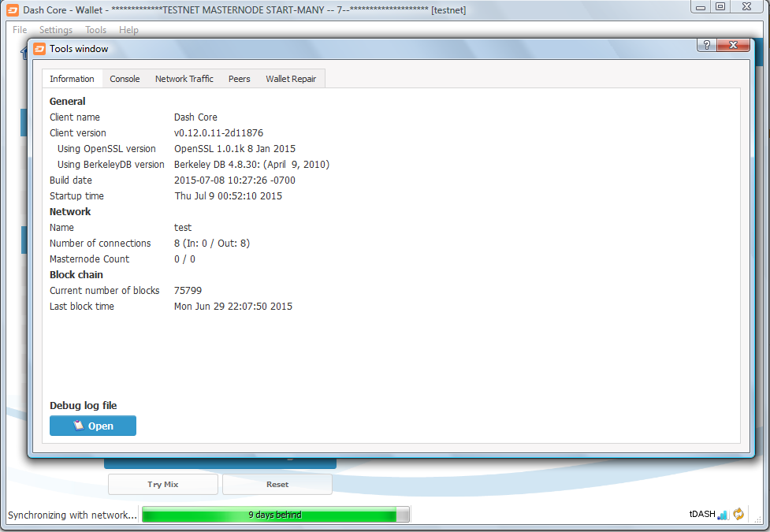Image resolution: width=770 pixels, height=532 pixels.
Task: Click the General section heading
Action: pyautogui.click(x=67, y=101)
